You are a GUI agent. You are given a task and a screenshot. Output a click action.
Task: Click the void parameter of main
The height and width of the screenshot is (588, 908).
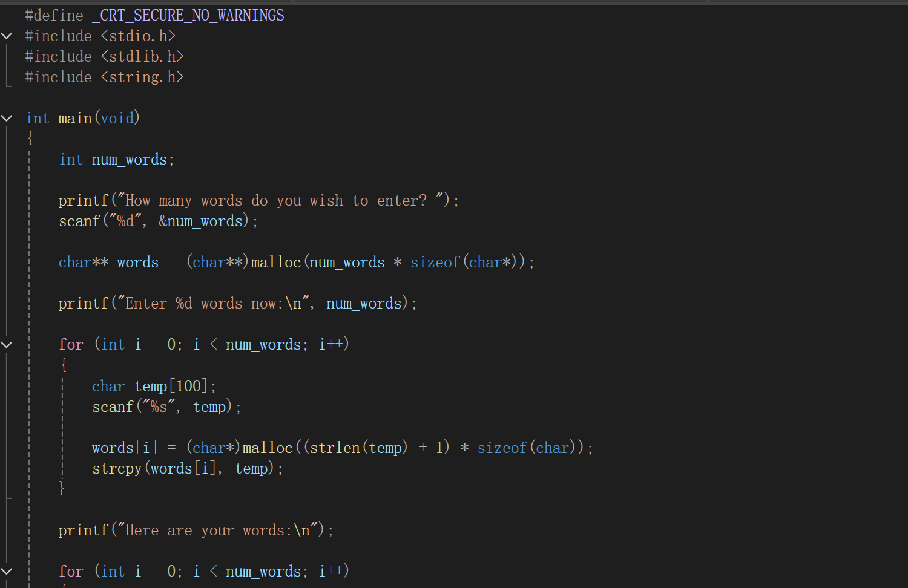point(117,119)
